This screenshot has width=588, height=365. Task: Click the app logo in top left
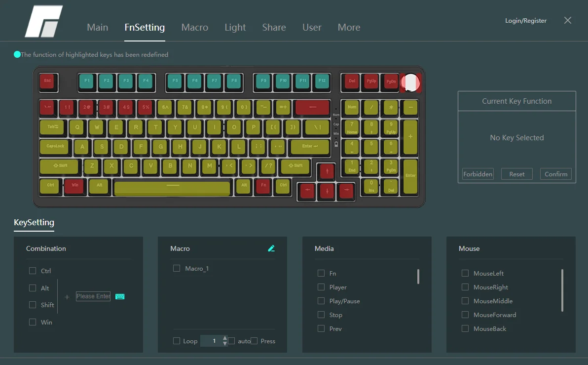pyautogui.click(x=43, y=22)
